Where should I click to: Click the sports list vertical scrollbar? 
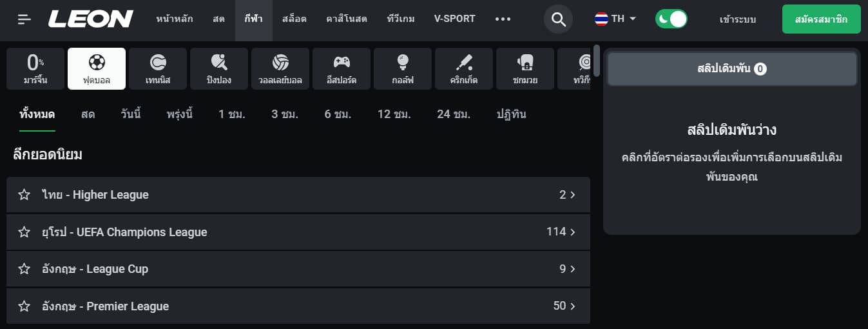(x=597, y=60)
